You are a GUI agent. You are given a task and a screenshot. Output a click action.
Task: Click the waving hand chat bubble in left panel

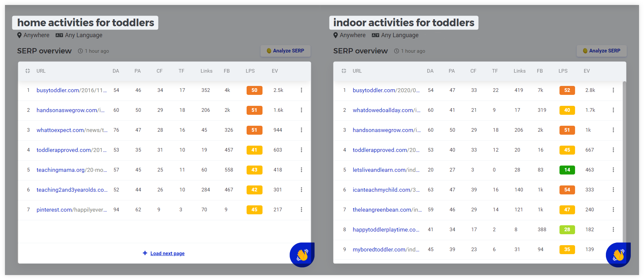coord(302,255)
